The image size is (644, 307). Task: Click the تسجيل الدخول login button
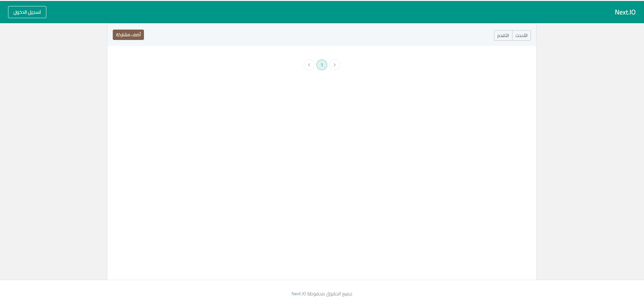[x=27, y=12]
